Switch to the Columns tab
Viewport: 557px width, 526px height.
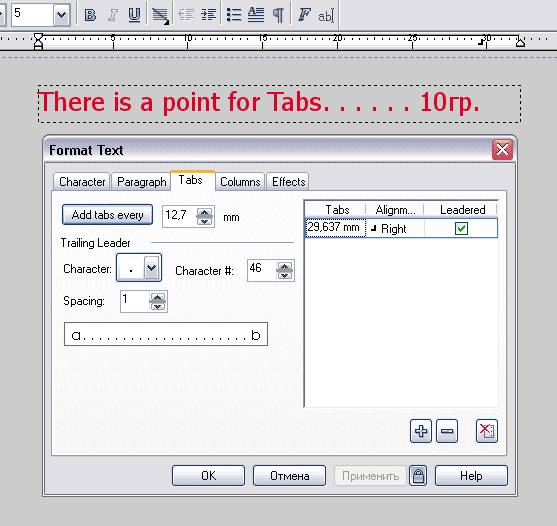(240, 182)
